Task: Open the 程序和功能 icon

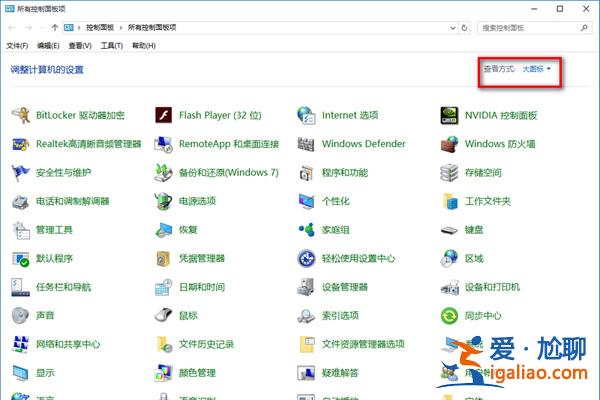Action: click(x=307, y=173)
